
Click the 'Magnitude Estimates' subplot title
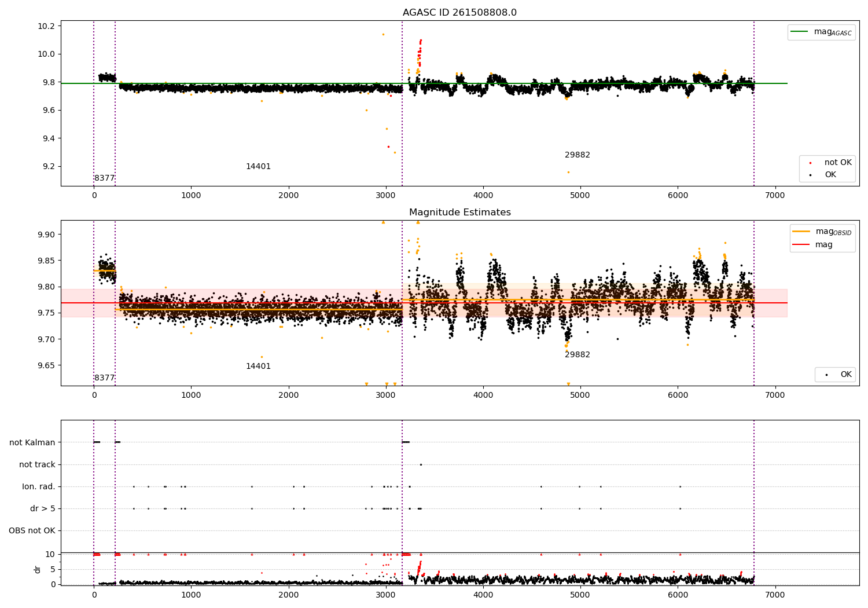(459, 213)
